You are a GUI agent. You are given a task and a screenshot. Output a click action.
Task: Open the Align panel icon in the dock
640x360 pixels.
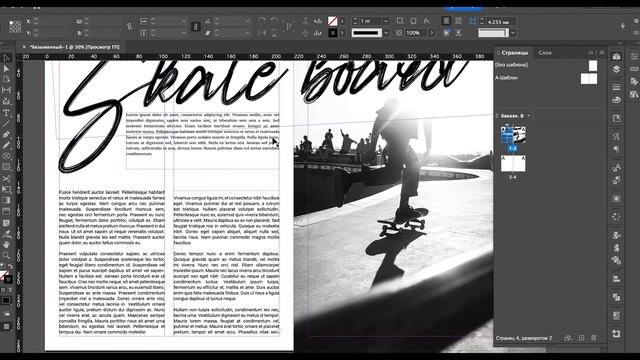point(616,279)
